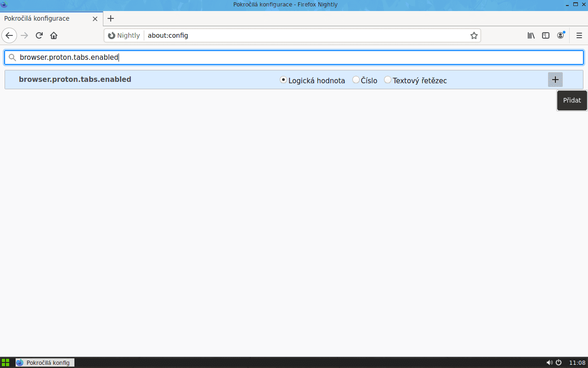Add the preference with the plus button
The image size is (588, 368).
pyautogui.click(x=555, y=80)
